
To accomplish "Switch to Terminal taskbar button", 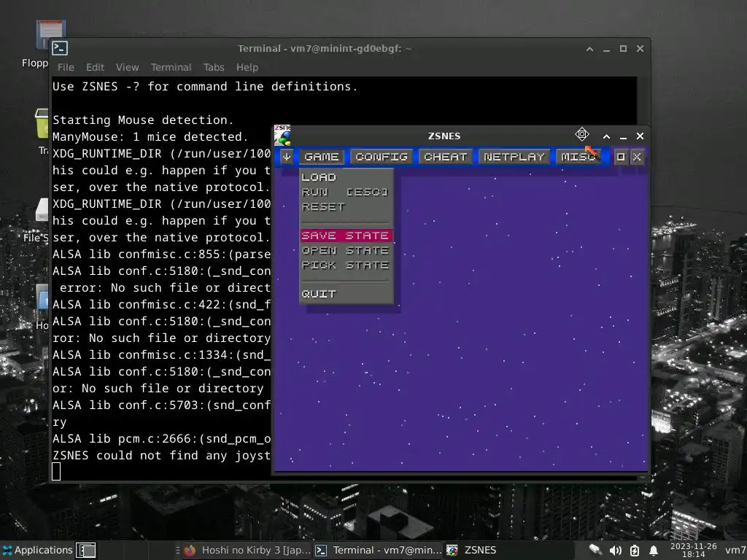I will pyautogui.click(x=379, y=550).
